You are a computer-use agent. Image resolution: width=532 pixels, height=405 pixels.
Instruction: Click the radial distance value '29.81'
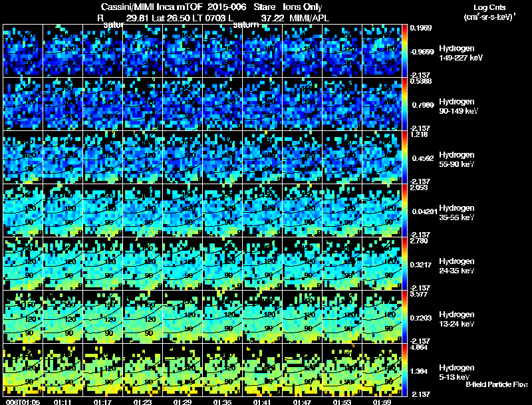138,18
